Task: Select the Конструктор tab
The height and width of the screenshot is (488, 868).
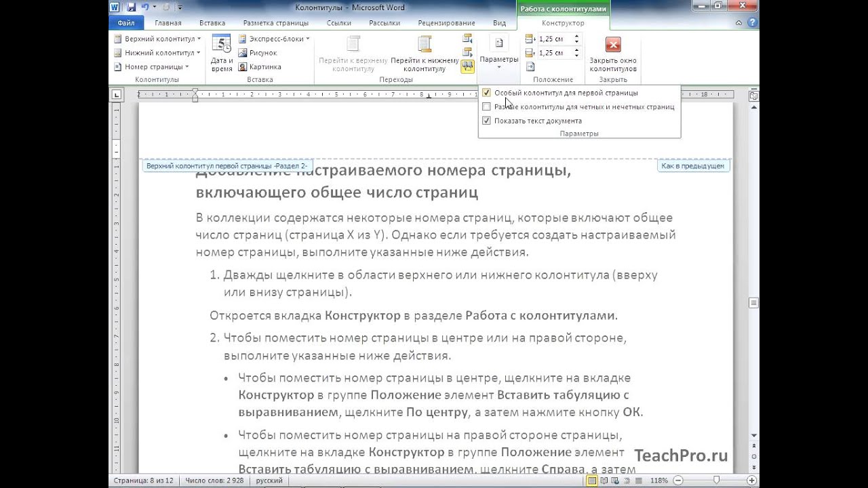Action: coord(562,23)
